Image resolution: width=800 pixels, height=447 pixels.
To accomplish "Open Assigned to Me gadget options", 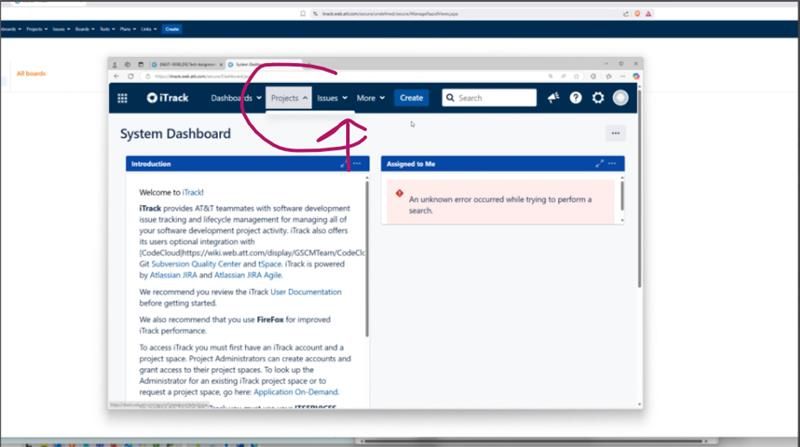I will coord(612,164).
